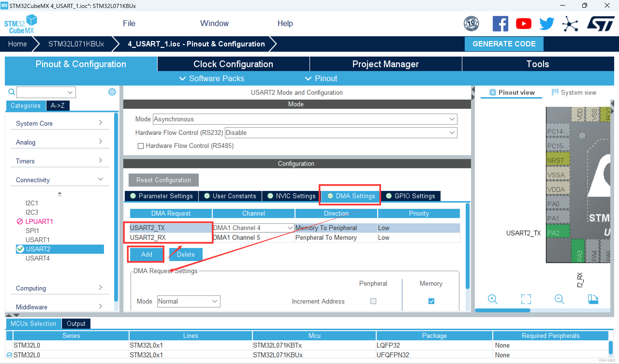
Task: Open the Twitter bird icon
Action: [547, 24]
